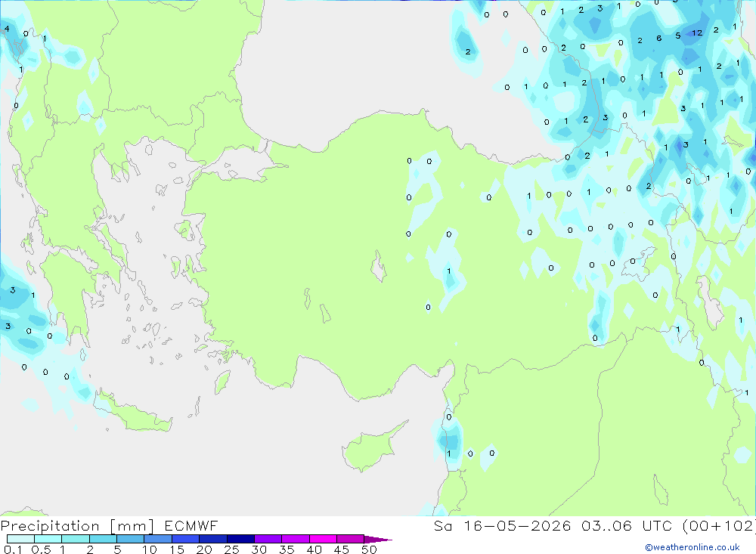
Task: Click the 25–30 mm dark navy legend swatch
Action: [x=240, y=539]
